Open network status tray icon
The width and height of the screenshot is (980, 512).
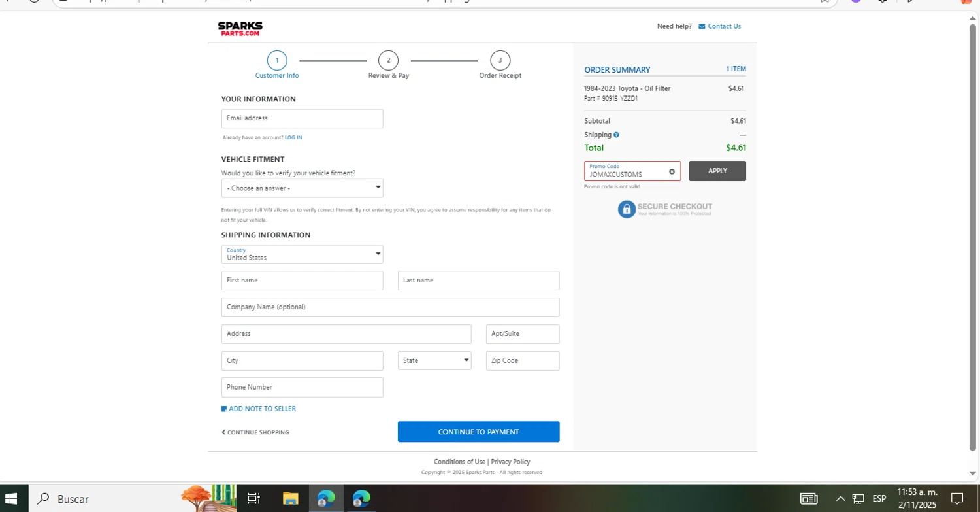click(x=858, y=499)
